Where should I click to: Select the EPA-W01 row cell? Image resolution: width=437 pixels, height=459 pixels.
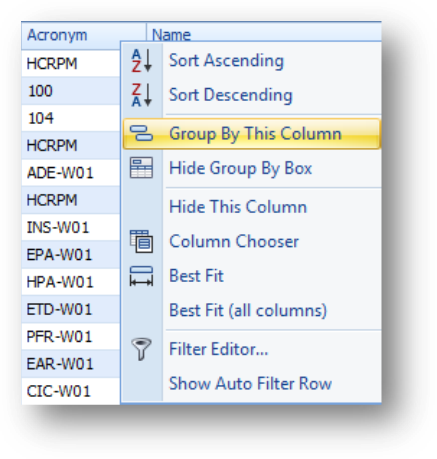pos(71,255)
